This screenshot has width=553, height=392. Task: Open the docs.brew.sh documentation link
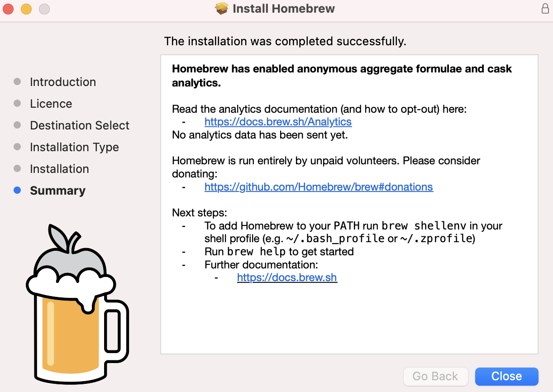pyautogui.click(x=287, y=277)
